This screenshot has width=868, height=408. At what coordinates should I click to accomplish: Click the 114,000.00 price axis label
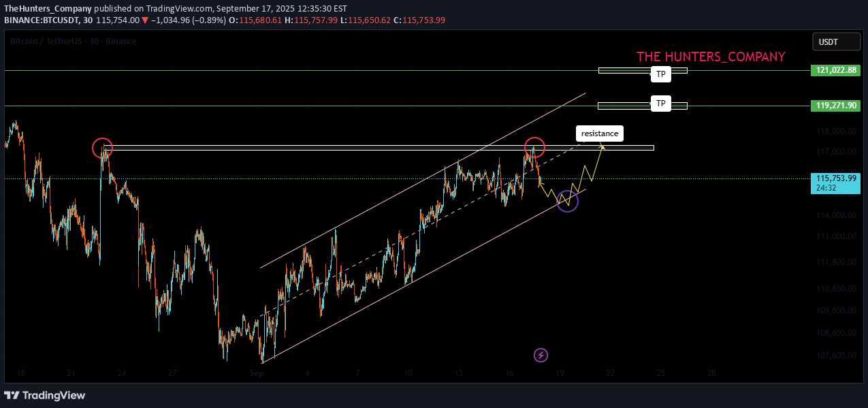point(836,215)
